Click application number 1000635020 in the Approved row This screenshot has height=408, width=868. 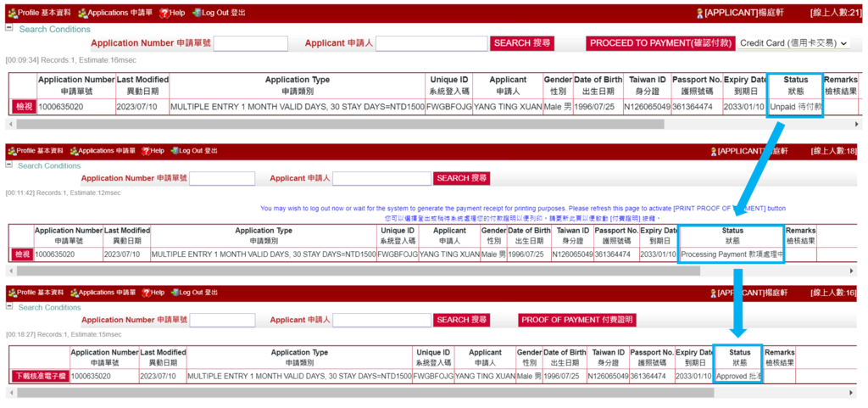coord(91,377)
